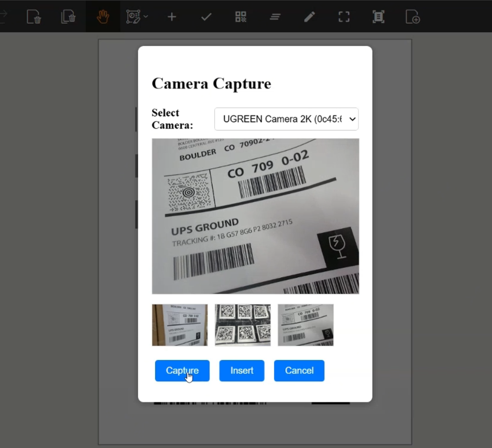Screen dimensions: 492x448
Task: Click the document boundary detection icon
Action: (x=378, y=17)
